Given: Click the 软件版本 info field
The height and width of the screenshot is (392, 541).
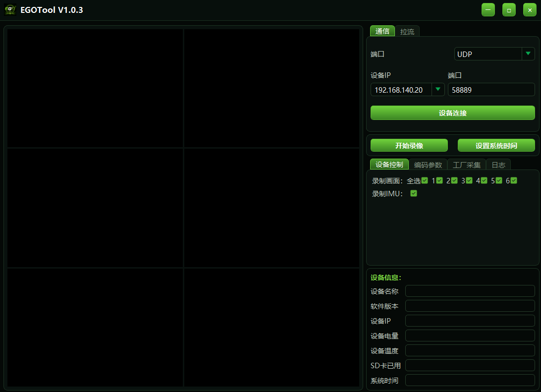Looking at the screenshot, I should point(470,306).
